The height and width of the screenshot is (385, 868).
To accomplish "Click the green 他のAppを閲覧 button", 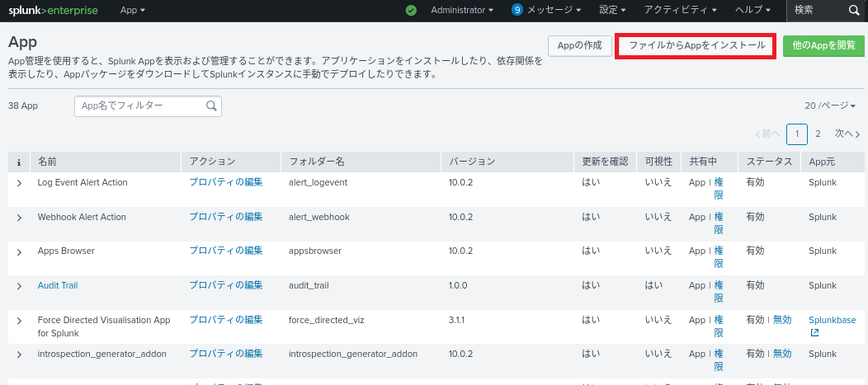I will [823, 46].
